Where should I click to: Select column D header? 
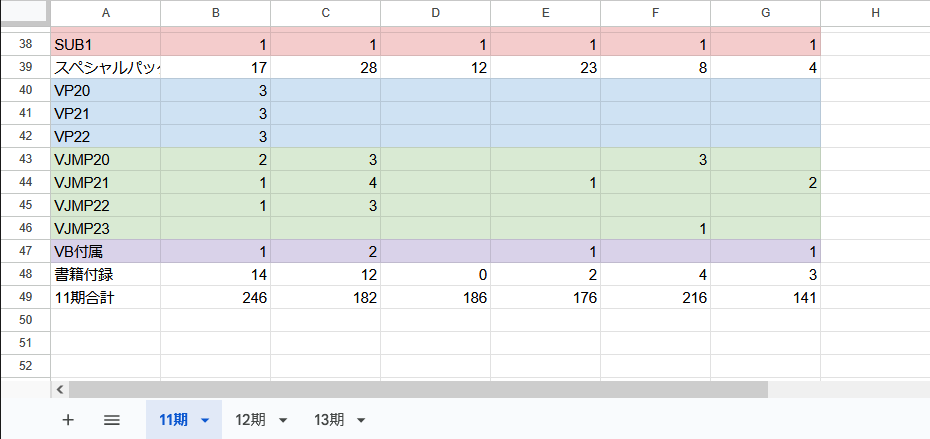coord(435,13)
